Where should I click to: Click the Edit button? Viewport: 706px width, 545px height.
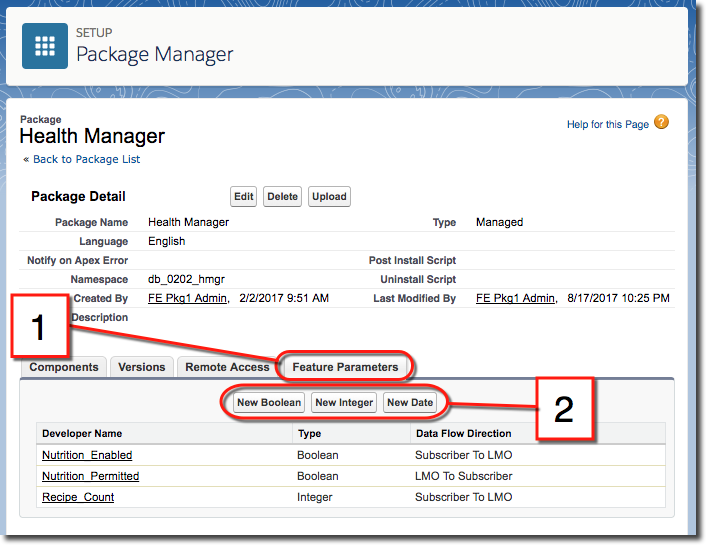[x=244, y=196]
